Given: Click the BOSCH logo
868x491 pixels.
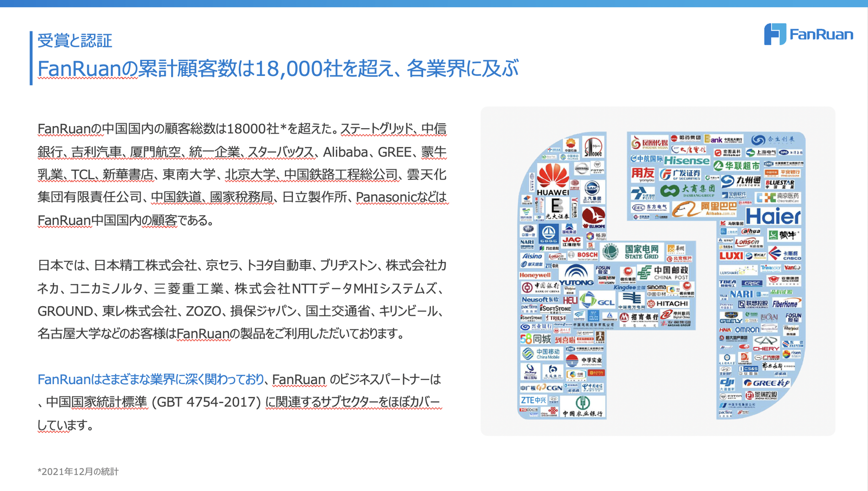Looking at the screenshot, I should click(583, 255).
